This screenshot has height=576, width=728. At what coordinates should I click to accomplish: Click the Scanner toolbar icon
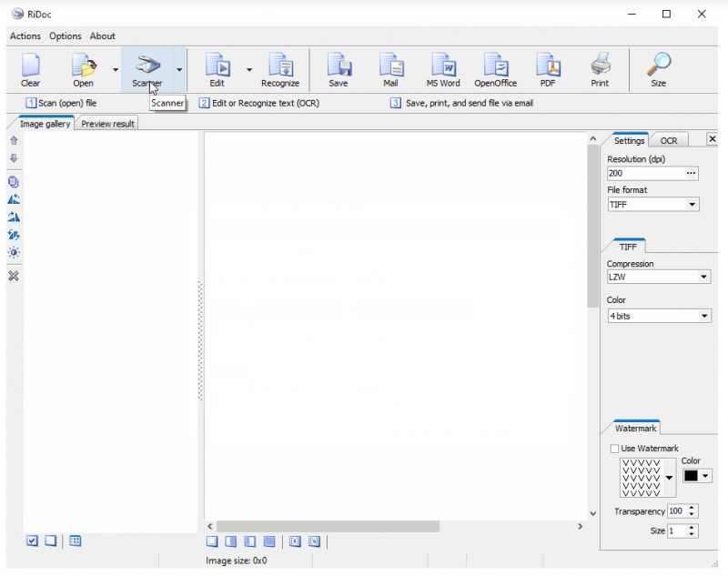coord(147,70)
